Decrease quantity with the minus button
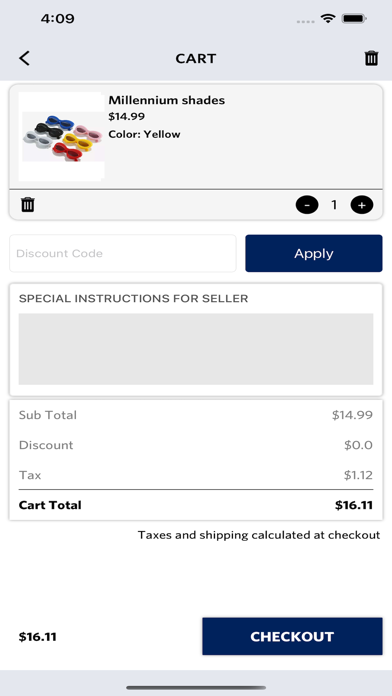Viewport: 392px width, 696px height. click(x=307, y=205)
